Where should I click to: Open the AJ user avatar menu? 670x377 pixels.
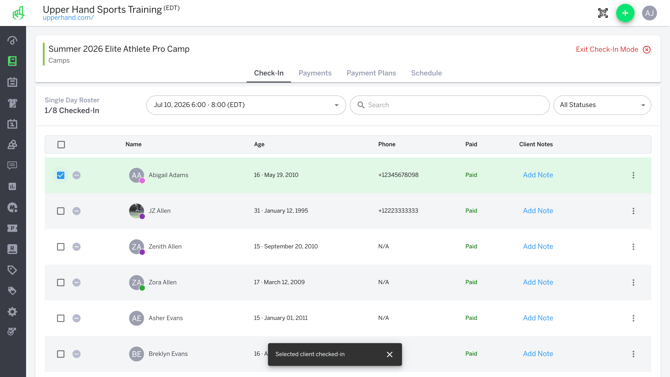point(649,13)
